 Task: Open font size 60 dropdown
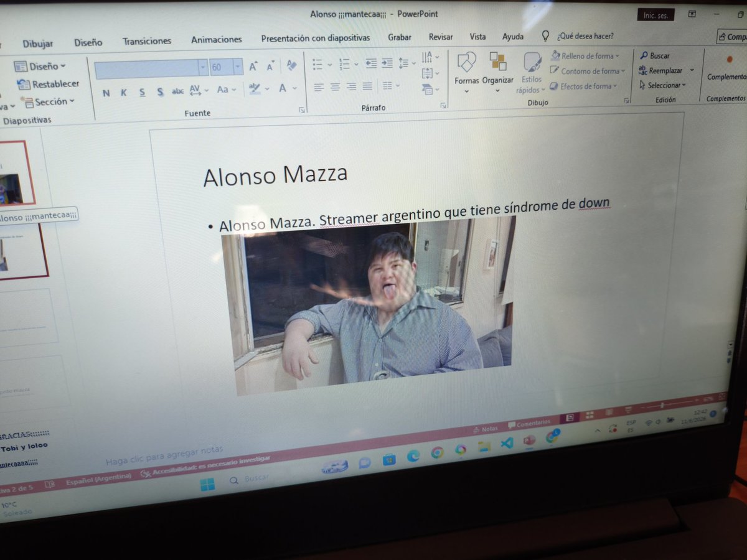238,67
